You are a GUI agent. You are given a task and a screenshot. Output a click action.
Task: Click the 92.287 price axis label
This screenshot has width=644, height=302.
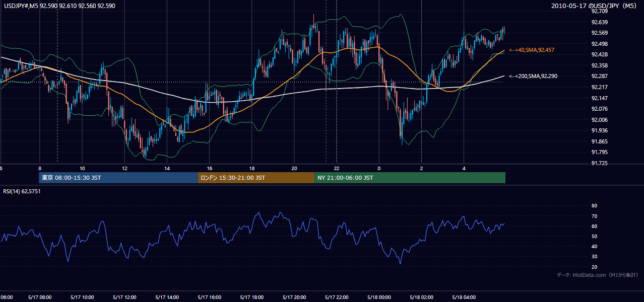[x=600, y=76]
